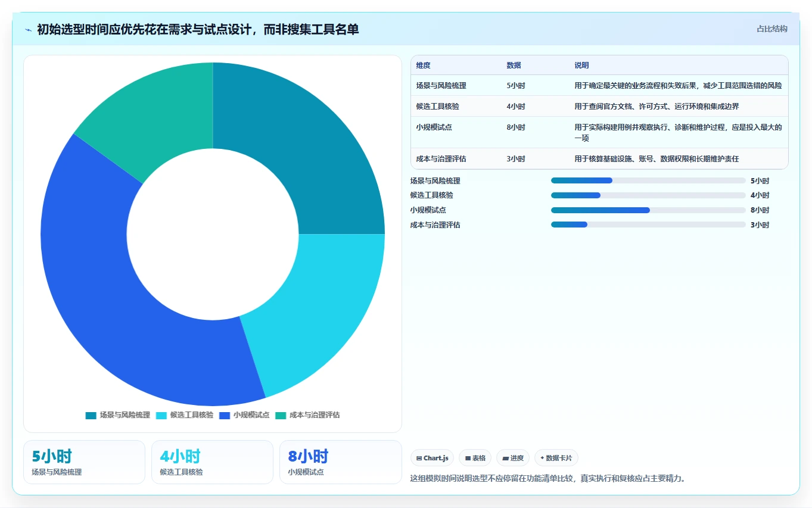Click the 5小时 table data cell

[x=516, y=86]
